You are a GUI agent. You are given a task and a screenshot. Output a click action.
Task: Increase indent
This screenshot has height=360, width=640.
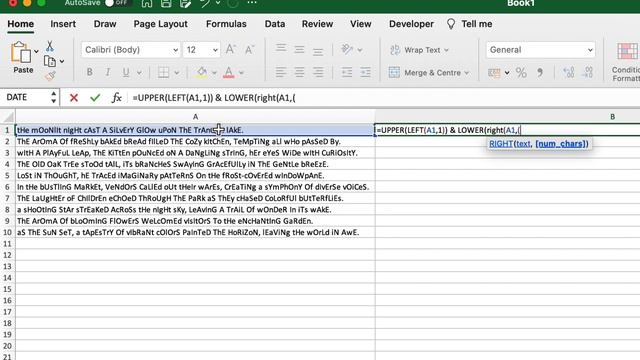coord(365,73)
